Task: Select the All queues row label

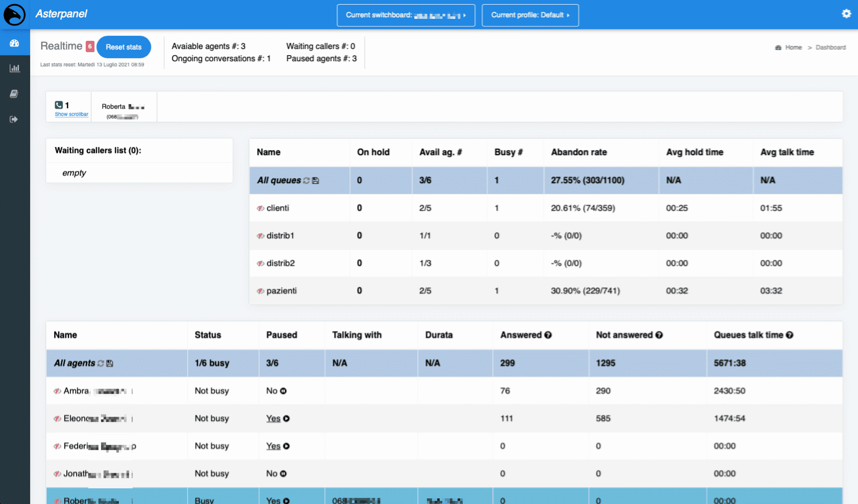Action: coord(279,181)
